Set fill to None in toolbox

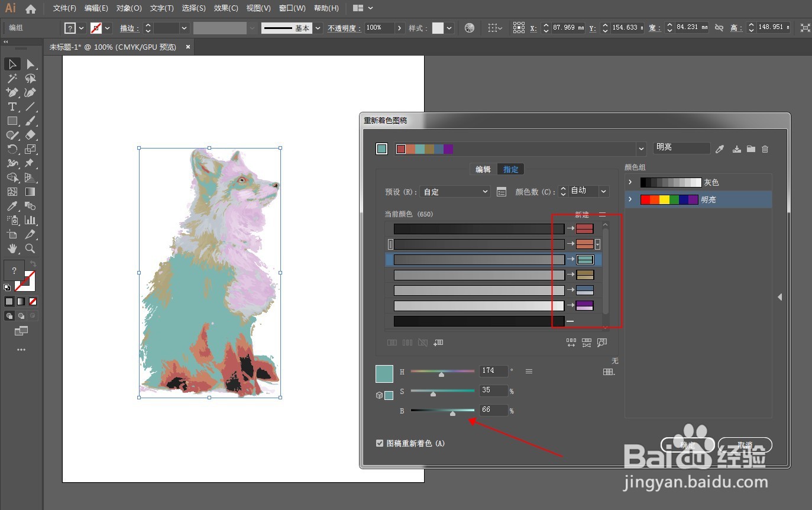(x=33, y=302)
